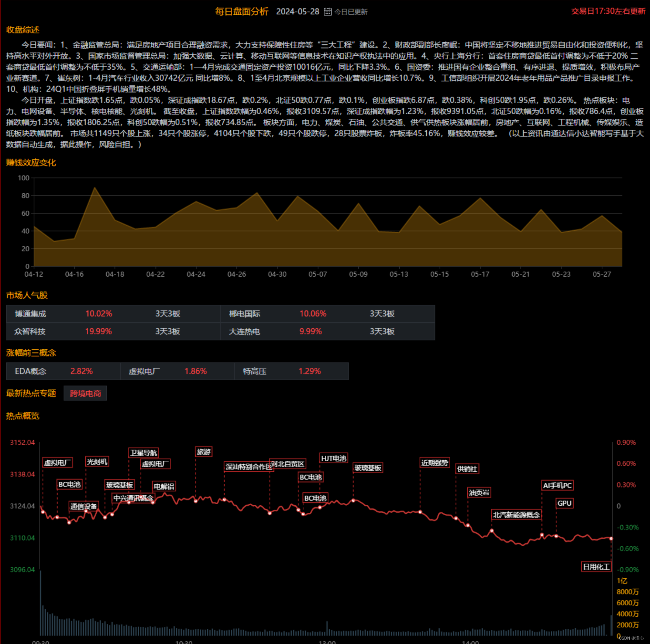Click the 1.29% concept gain value

pyautogui.click(x=310, y=371)
